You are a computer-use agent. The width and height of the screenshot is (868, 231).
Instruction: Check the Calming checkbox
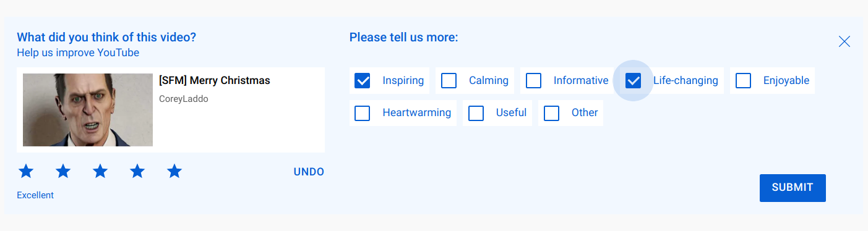tap(449, 80)
